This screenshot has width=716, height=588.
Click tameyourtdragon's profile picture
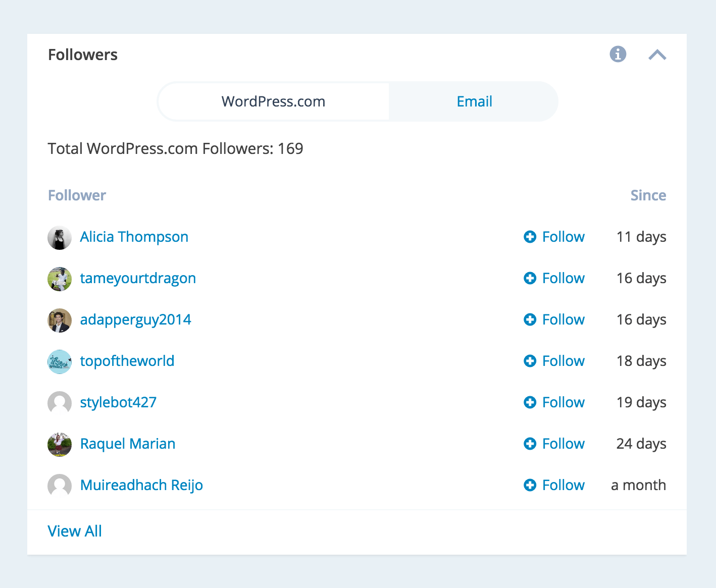click(60, 279)
